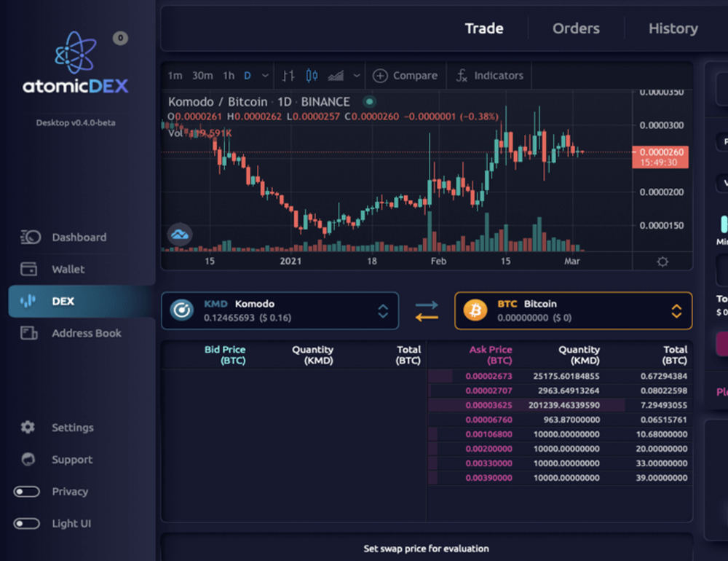Swap the KMD and BTC pair arrows
Image resolution: width=728 pixels, height=561 pixels.
click(x=427, y=311)
